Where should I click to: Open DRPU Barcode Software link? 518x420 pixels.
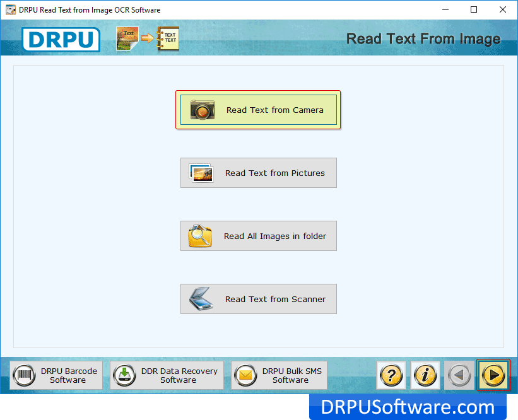coord(68,376)
